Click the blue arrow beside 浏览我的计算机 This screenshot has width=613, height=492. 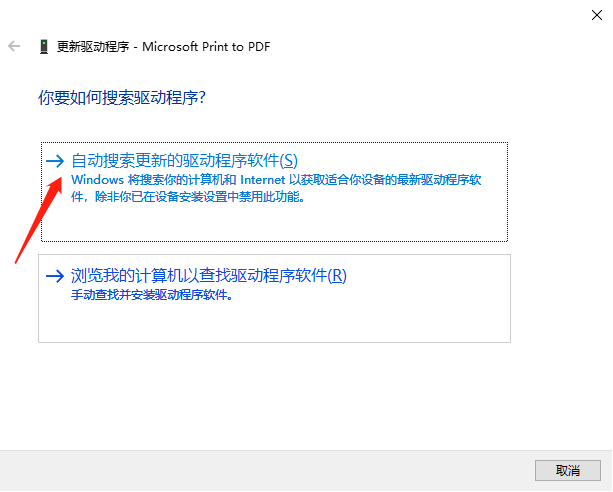click(x=55, y=276)
